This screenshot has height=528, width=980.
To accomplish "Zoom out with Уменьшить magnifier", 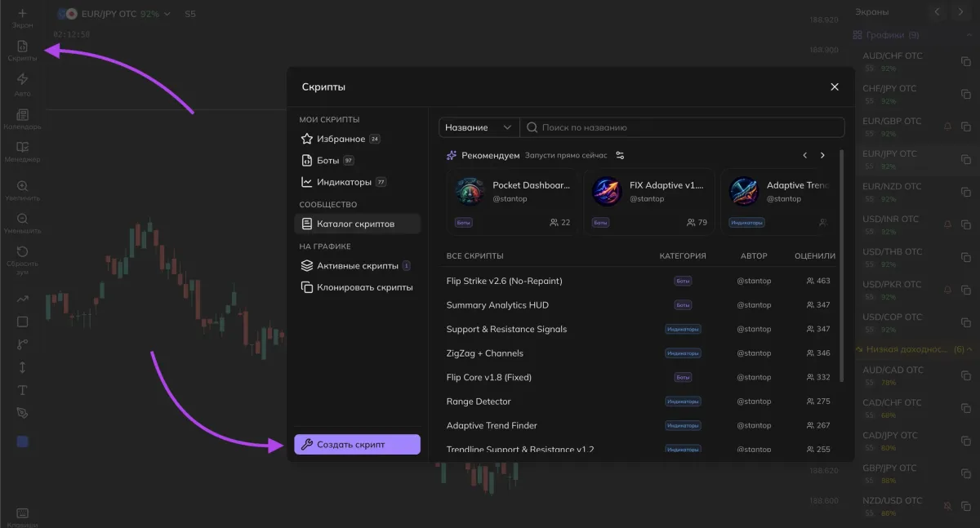I will pos(22,223).
